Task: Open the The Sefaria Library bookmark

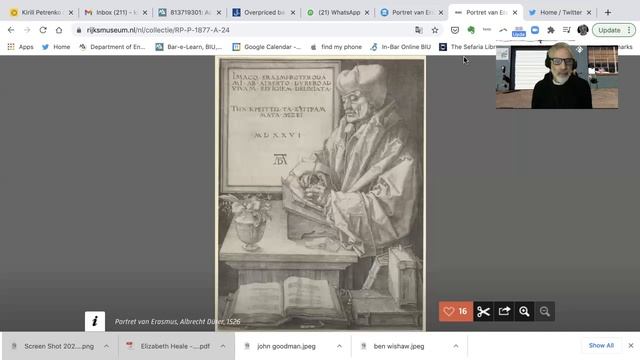Action: [468, 47]
